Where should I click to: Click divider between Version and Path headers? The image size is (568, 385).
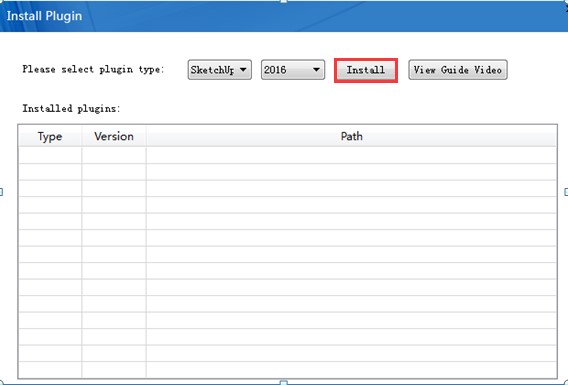click(x=146, y=137)
